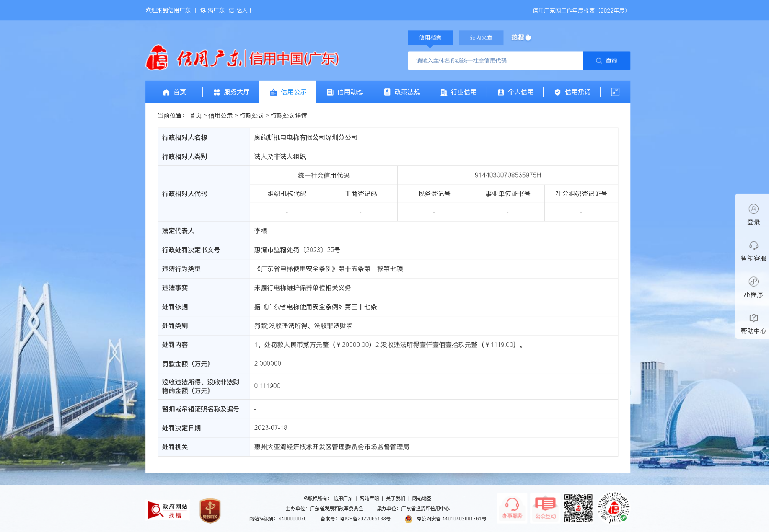The image size is (769, 532).
Task: Click the police badge icon by 粤公网安备
Action: [x=409, y=519]
